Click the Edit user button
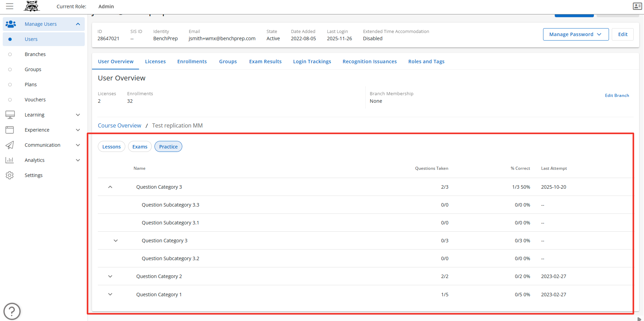Screen dimensions: 644x321 623,34
